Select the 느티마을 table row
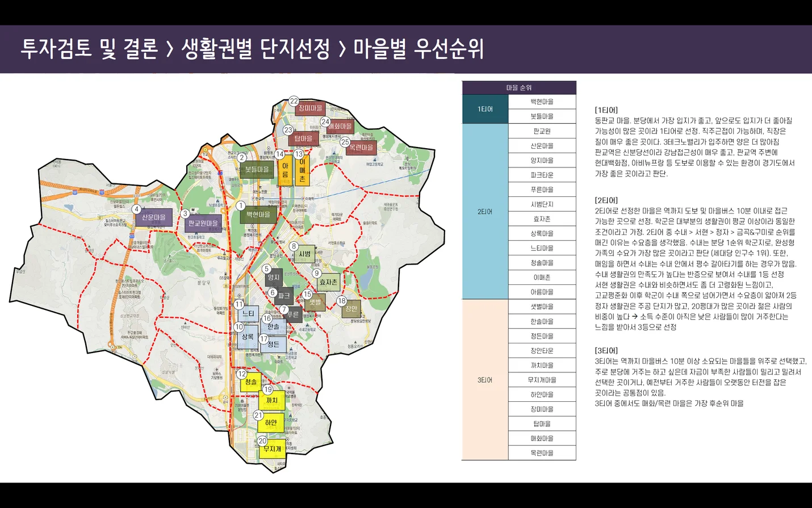The image size is (812, 508). click(542, 248)
